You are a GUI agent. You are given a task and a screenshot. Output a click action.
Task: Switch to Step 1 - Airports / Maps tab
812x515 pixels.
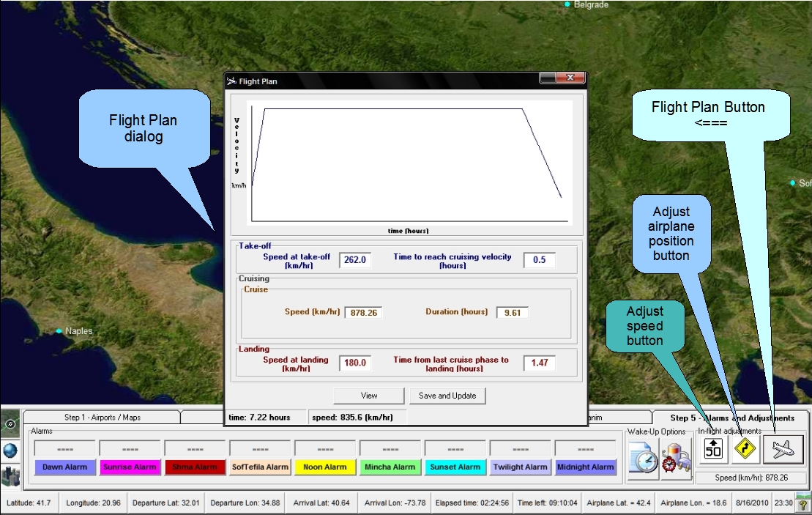102,417
